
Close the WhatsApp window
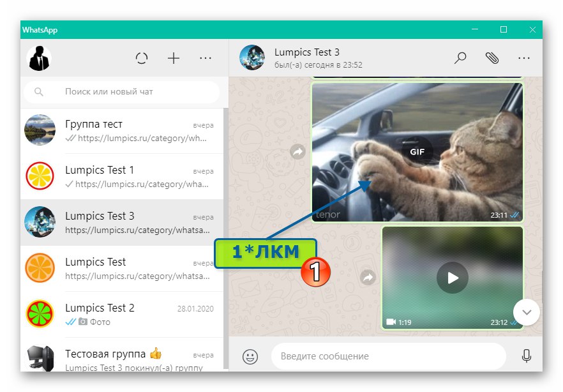click(x=532, y=29)
